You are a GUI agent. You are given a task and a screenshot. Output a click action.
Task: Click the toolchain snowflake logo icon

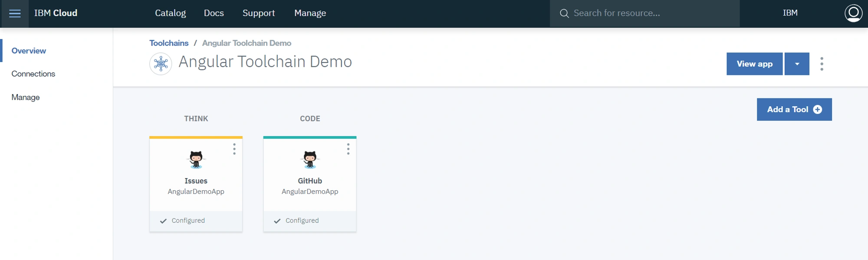(x=161, y=64)
